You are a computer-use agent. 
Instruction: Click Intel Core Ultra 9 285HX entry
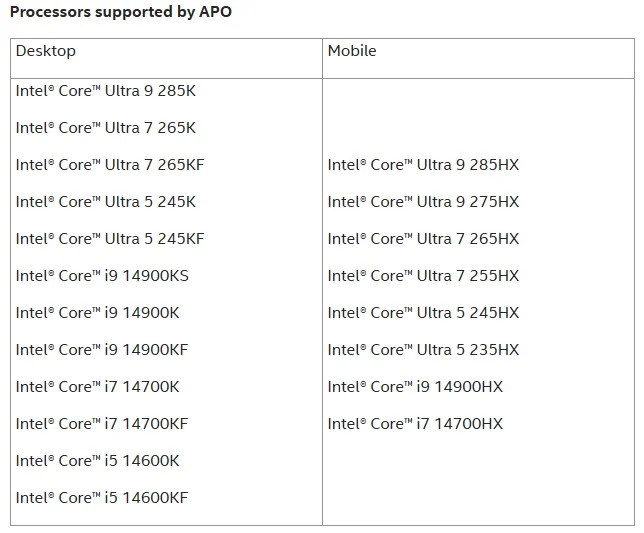pyautogui.click(x=423, y=165)
